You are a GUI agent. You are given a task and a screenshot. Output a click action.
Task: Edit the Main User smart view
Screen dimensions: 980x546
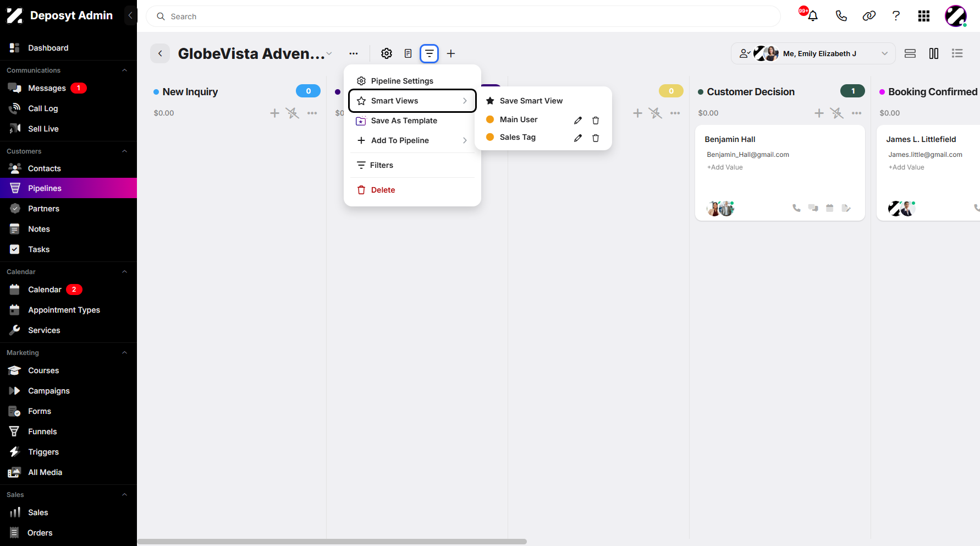tap(578, 120)
